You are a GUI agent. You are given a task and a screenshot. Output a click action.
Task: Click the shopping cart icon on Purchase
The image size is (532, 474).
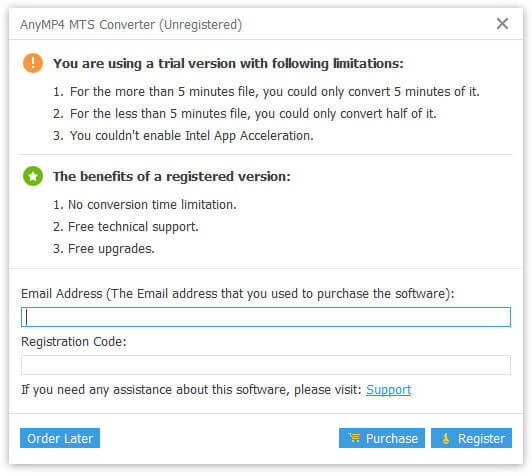(x=354, y=438)
